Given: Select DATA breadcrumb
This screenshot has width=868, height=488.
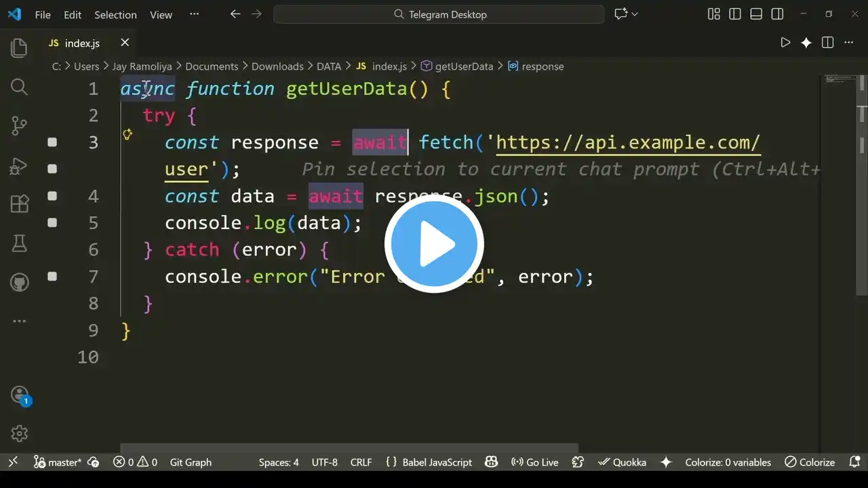Looking at the screenshot, I should 329,66.
